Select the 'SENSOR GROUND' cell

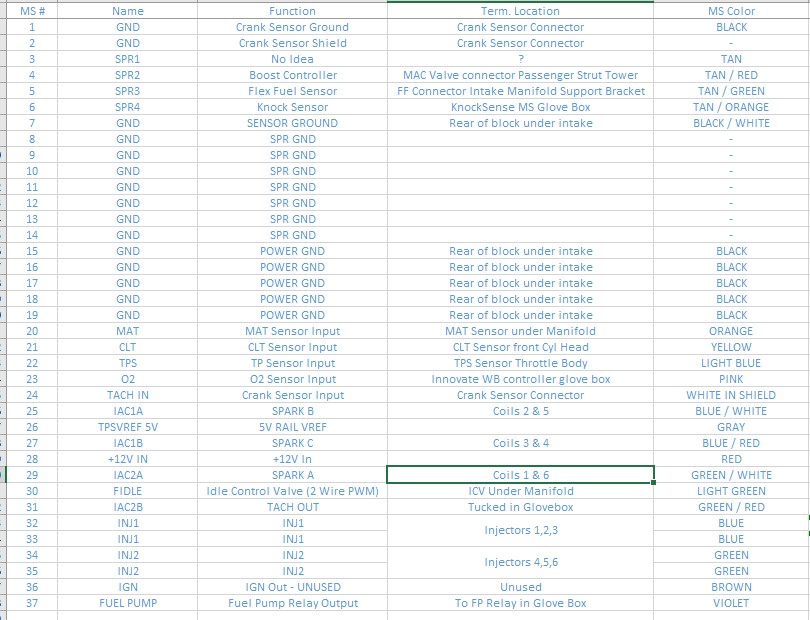[x=292, y=123]
